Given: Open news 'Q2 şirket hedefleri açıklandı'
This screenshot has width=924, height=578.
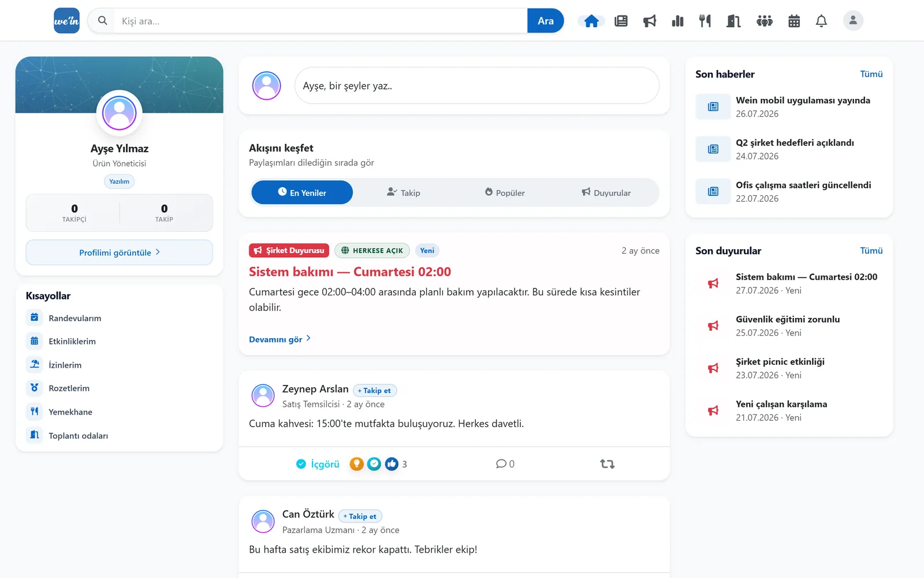Looking at the screenshot, I should [789, 149].
